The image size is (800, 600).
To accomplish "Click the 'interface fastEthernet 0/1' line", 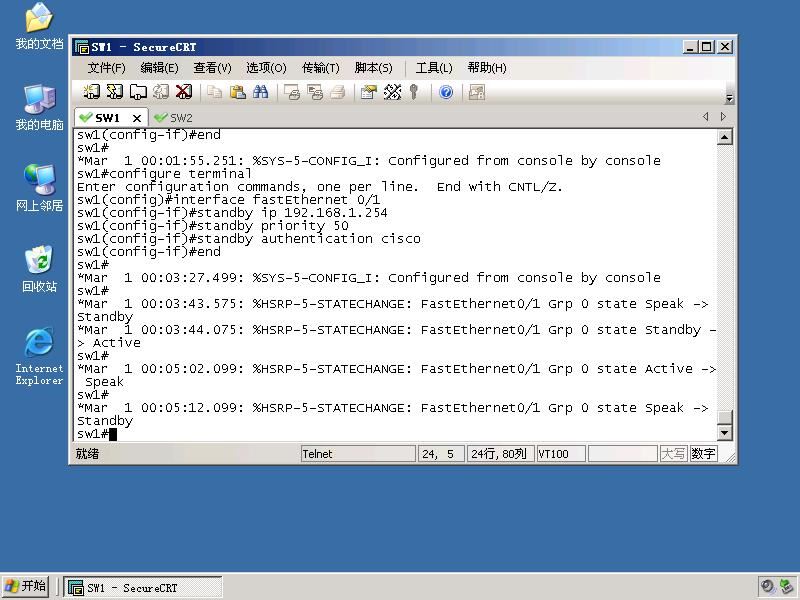I will coord(229,200).
